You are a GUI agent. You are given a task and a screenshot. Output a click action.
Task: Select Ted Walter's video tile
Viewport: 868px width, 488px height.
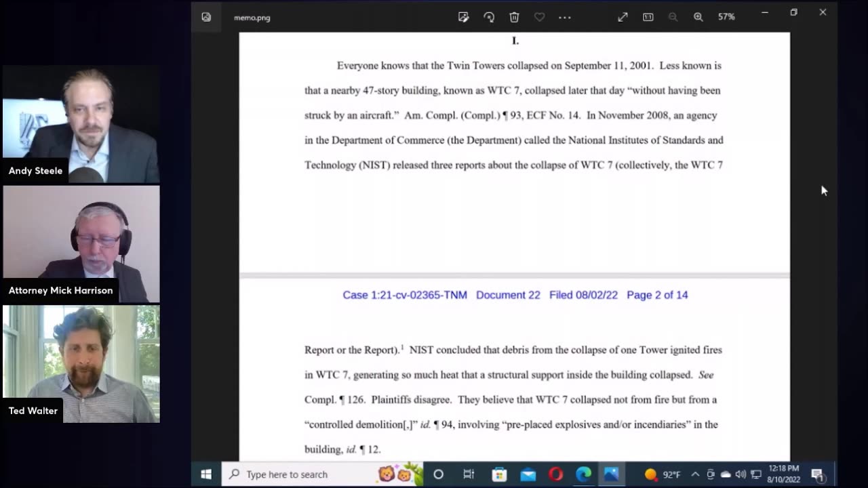pos(81,364)
